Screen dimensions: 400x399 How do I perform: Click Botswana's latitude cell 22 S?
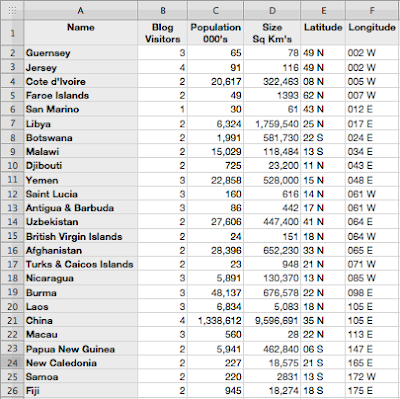click(323, 138)
